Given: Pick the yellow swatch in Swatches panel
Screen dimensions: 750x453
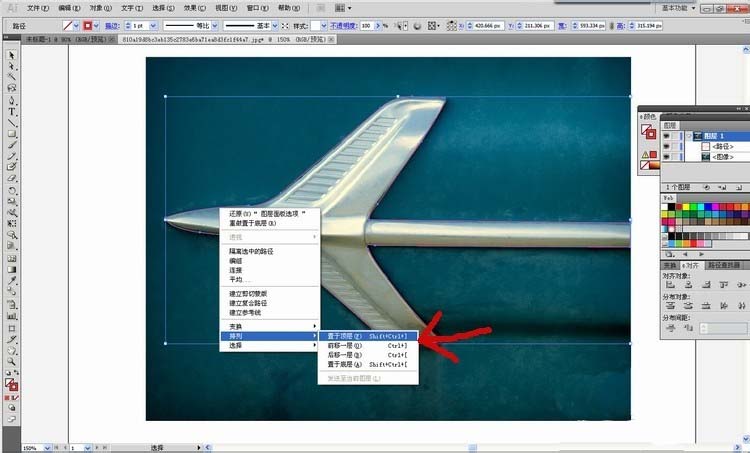Looking at the screenshot, I should click(685, 207).
